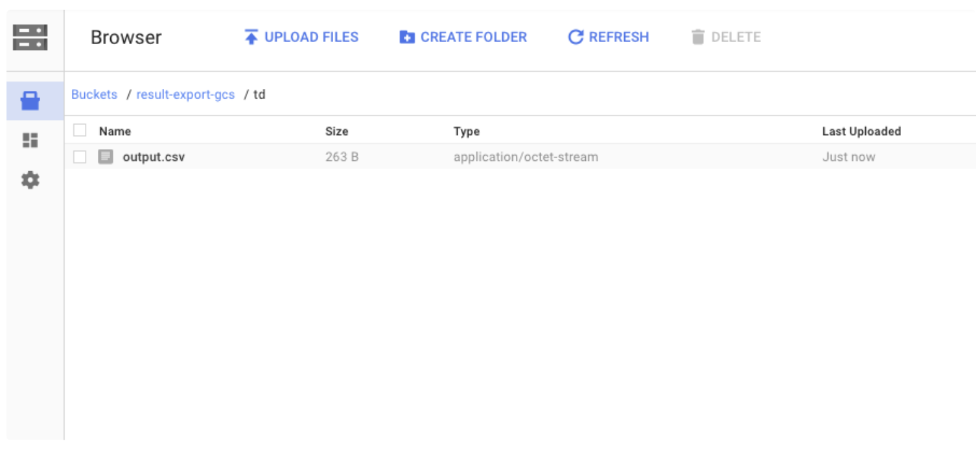
Task: Sort by the Size column header
Action: [336, 131]
